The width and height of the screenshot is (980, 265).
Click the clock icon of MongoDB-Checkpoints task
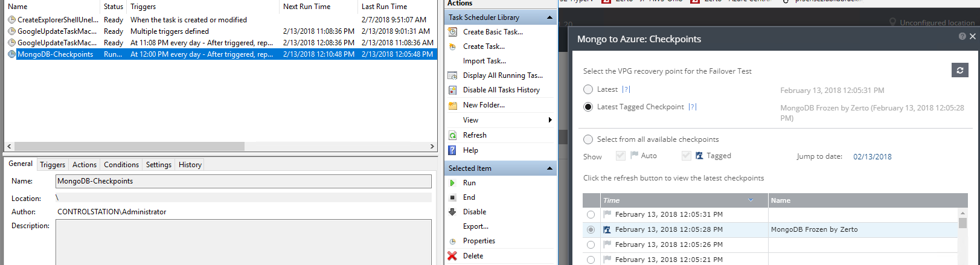click(11, 54)
